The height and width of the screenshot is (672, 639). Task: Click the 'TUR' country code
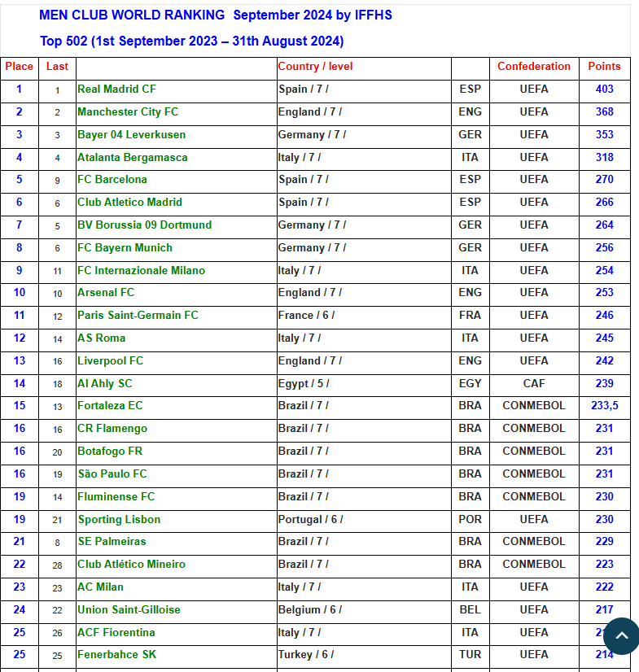470,655
